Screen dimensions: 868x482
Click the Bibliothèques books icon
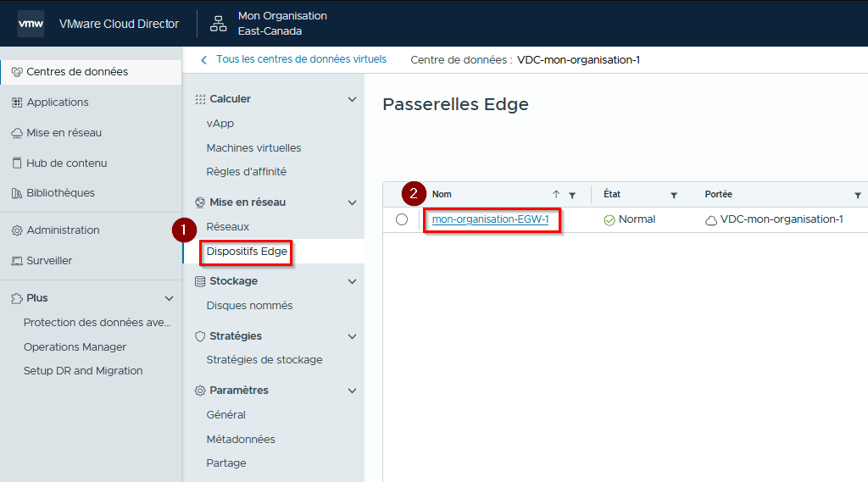pyautogui.click(x=17, y=193)
